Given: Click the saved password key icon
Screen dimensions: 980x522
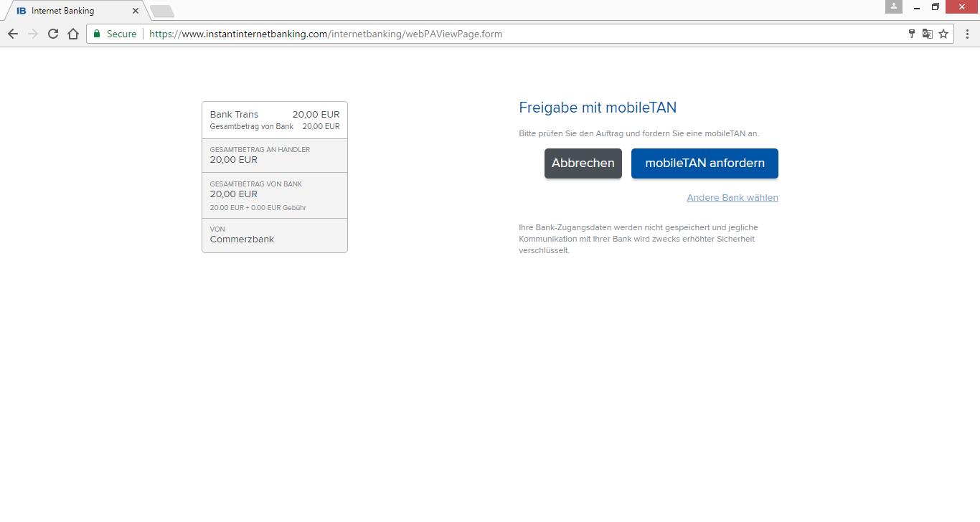Looking at the screenshot, I should [x=912, y=34].
